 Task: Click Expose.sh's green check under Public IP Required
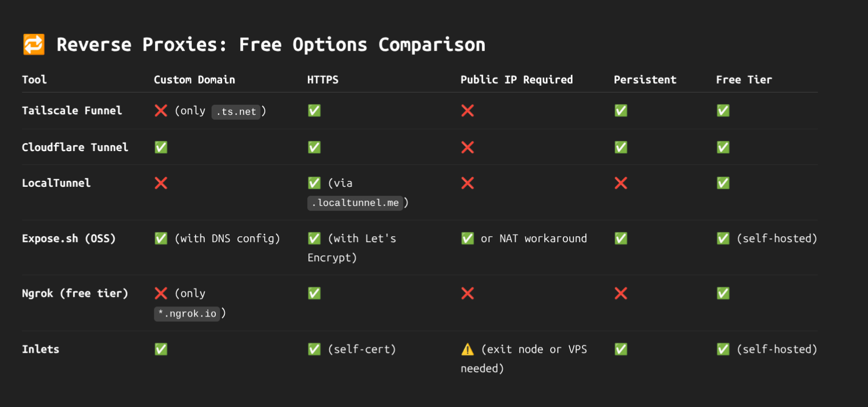(x=467, y=238)
